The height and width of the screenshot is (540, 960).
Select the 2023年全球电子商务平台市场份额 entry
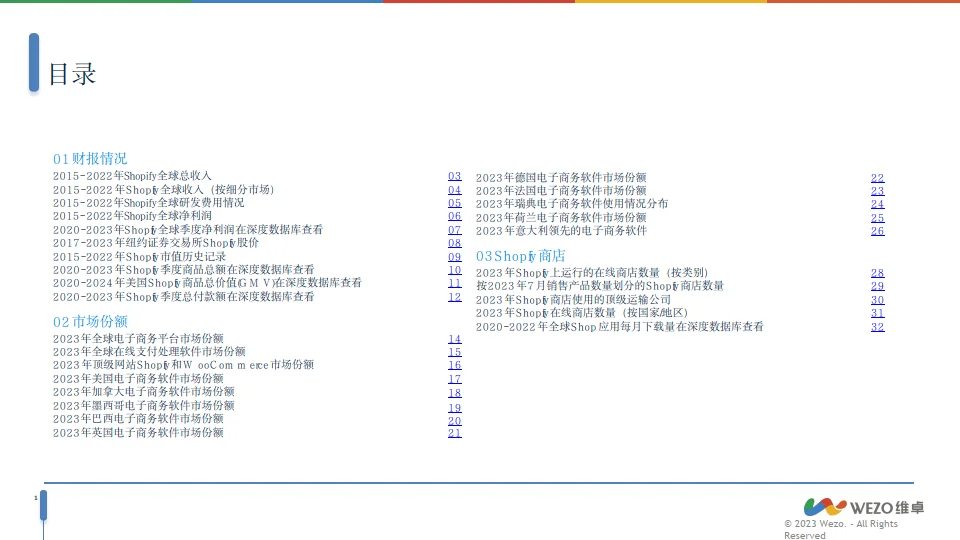(x=138, y=339)
